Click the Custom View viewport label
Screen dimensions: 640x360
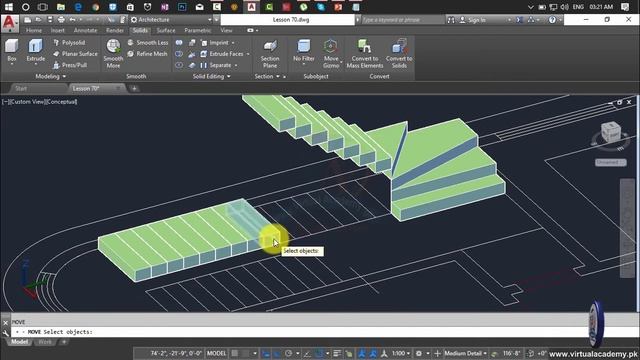coord(27,102)
